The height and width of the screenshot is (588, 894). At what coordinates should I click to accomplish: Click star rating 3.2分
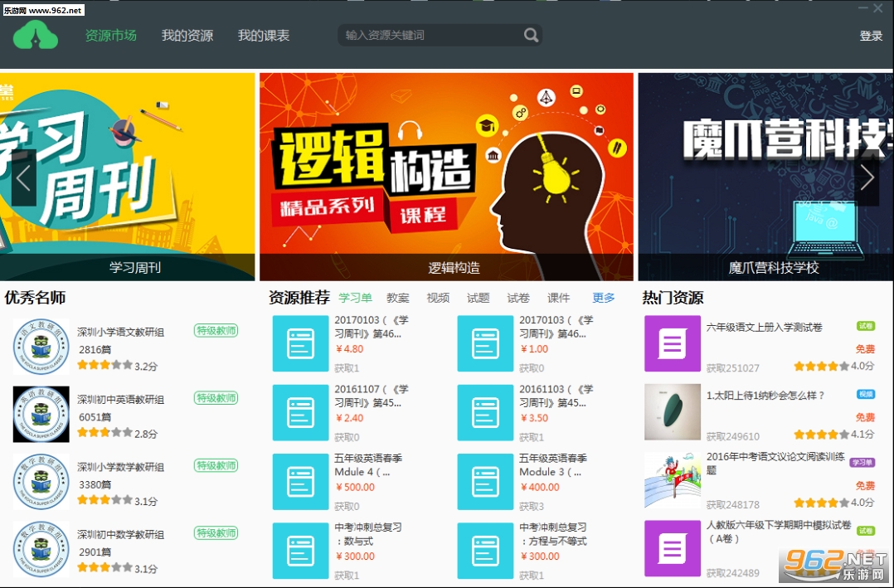pos(118,366)
